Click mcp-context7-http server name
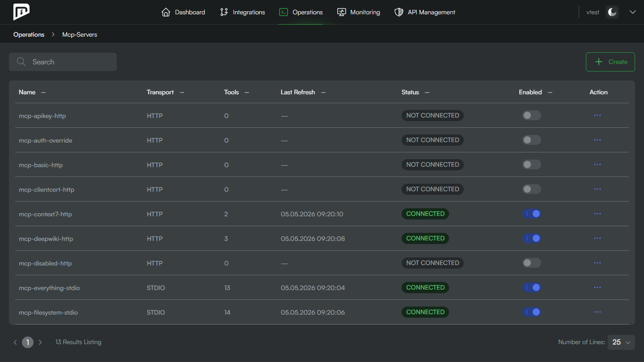644x362 pixels. click(45, 214)
